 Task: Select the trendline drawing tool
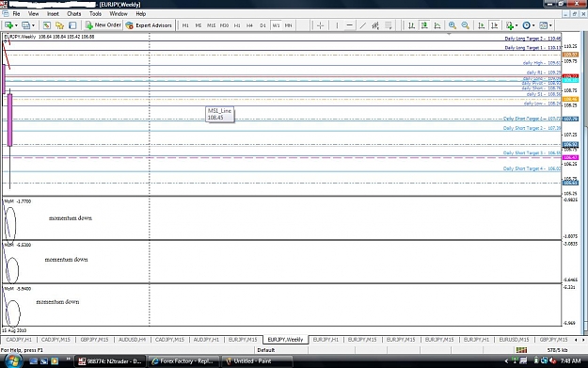click(362, 25)
